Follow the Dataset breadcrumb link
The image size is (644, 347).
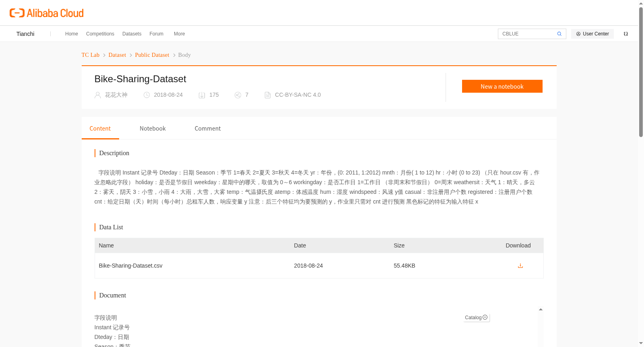pyautogui.click(x=117, y=55)
